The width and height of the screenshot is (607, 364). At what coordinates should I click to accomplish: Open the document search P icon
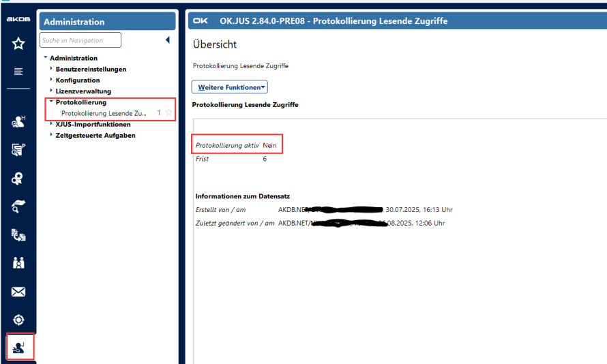[18, 150]
